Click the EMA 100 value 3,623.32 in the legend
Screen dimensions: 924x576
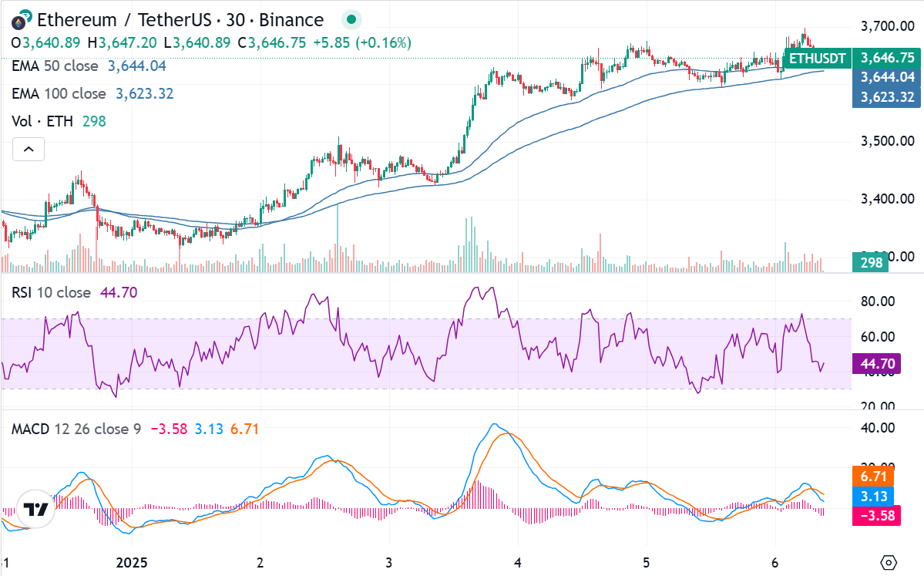[x=144, y=93]
